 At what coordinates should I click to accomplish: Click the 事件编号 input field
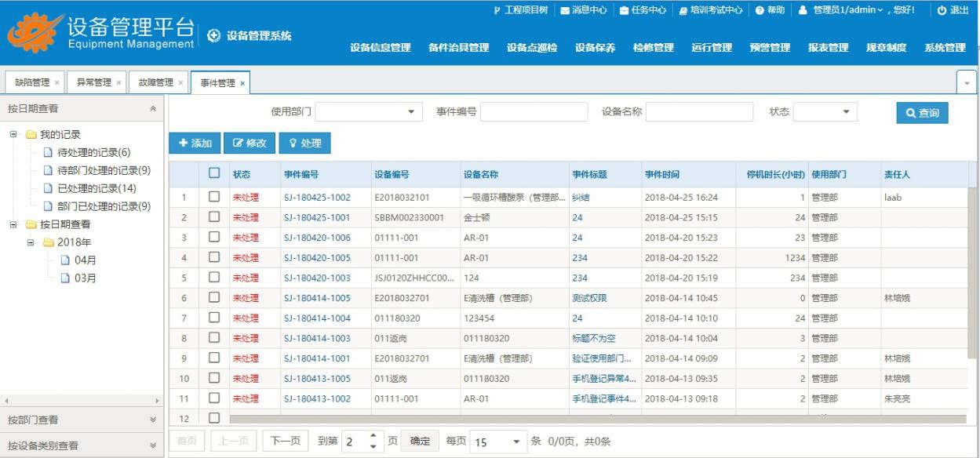pos(534,113)
